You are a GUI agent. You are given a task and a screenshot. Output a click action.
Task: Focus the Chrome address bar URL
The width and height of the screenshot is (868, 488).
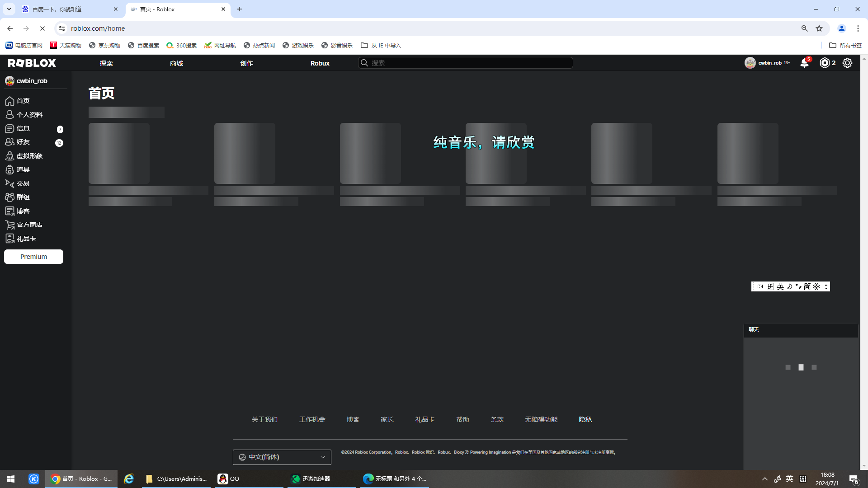[98, 28]
